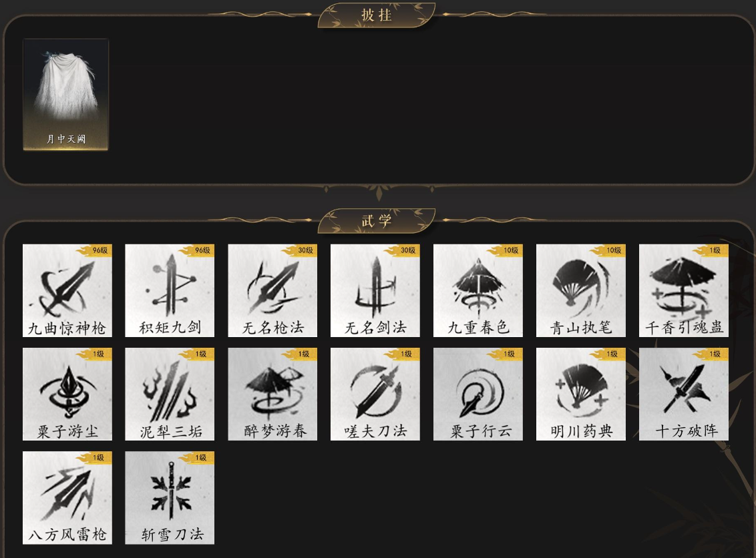Viewport: 756px width, 558px height.
Task: Click the 武学 section header
Action: point(377,221)
